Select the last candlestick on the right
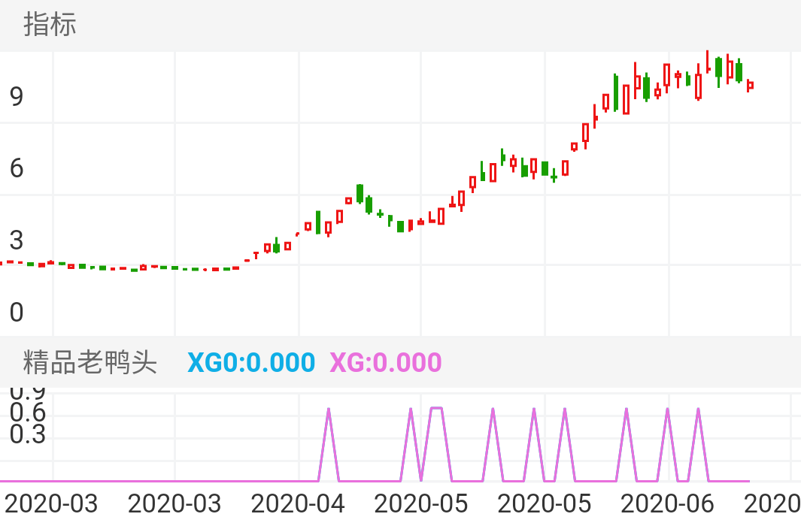 pyautogui.click(x=749, y=86)
